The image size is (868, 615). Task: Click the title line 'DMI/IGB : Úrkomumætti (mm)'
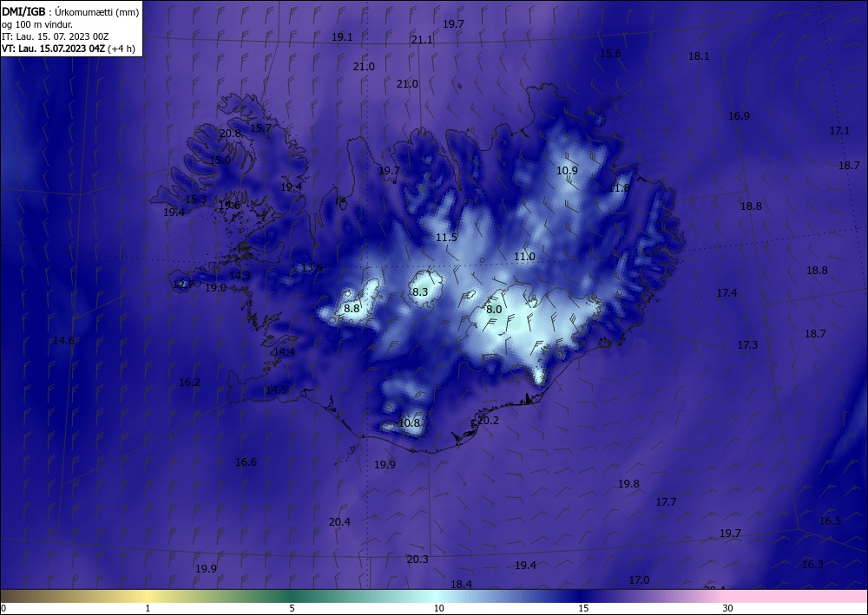pos(70,12)
